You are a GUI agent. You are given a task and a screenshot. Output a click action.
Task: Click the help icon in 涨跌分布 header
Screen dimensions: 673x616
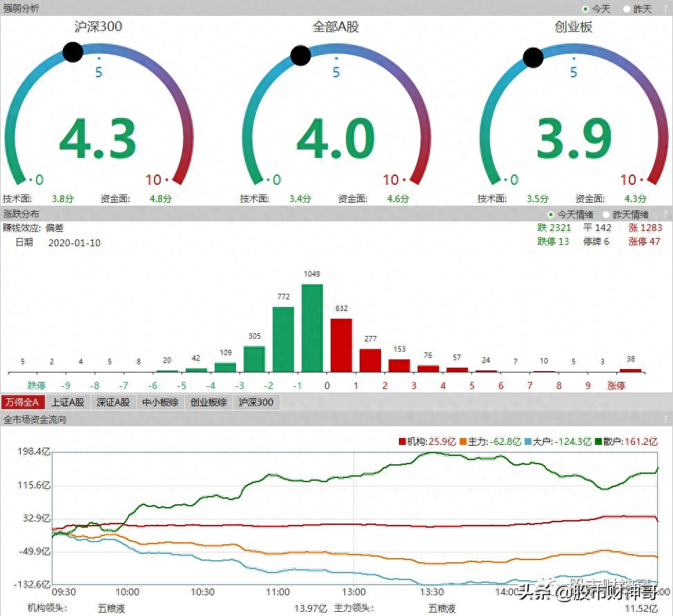[x=665, y=214]
